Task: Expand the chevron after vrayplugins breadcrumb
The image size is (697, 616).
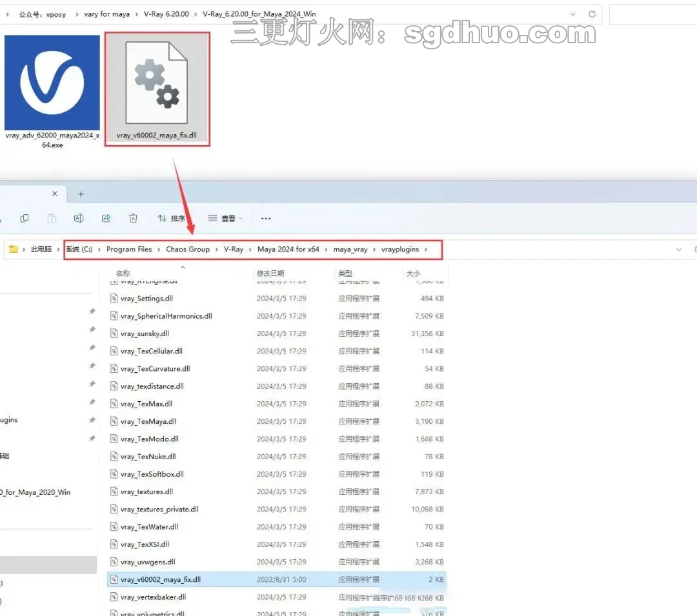Action: 426,250
